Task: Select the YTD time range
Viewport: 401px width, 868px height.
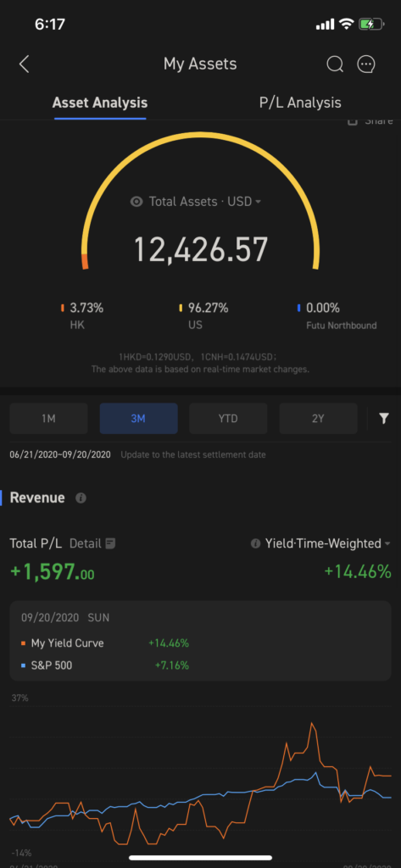Action: pos(228,419)
